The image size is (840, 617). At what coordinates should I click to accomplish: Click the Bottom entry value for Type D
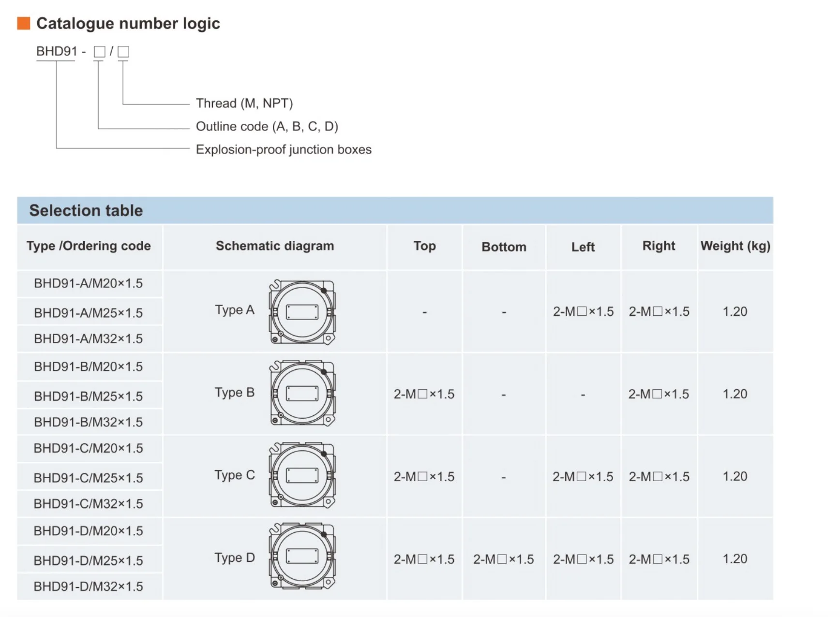(503, 559)
